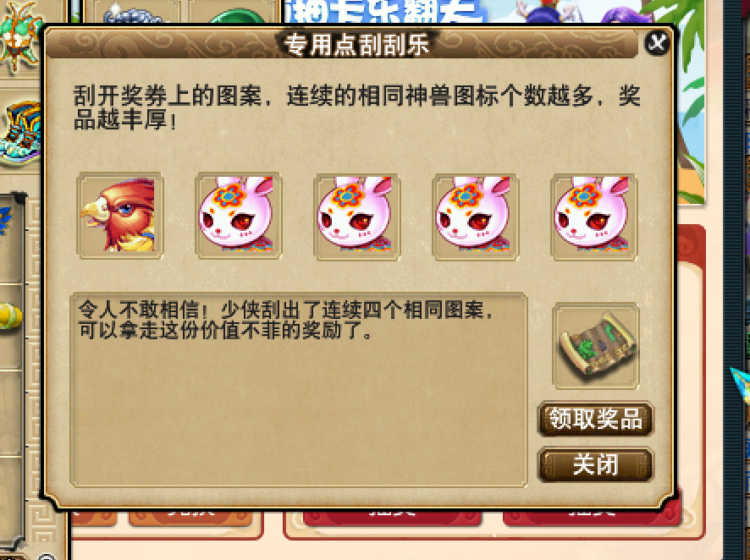Click the treasure map scroll prize icon
Image resolution: width=750 pixels, height=560 pixels.
coord(596,345)
